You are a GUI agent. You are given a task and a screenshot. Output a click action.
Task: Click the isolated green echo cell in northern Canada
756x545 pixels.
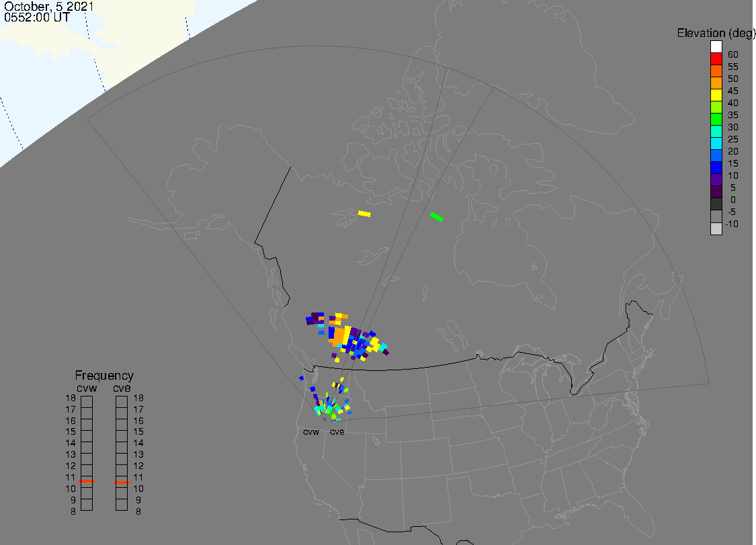(x=436, y=216)
